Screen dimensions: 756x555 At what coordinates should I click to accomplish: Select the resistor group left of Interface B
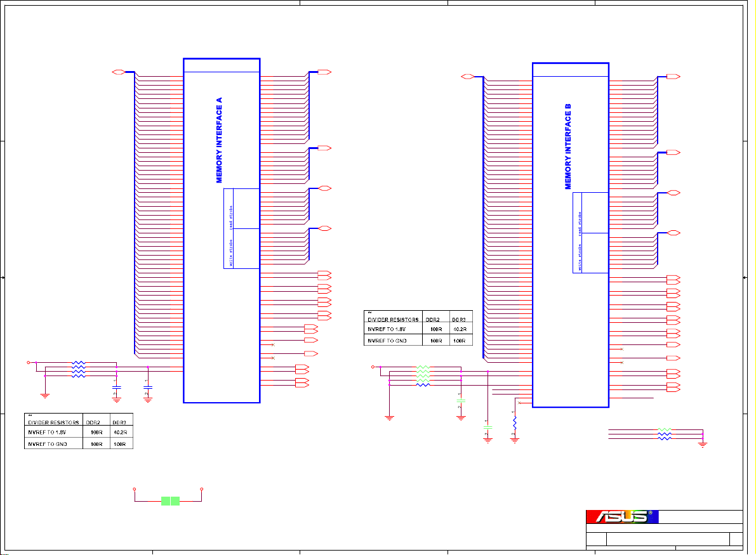point(423,375)
